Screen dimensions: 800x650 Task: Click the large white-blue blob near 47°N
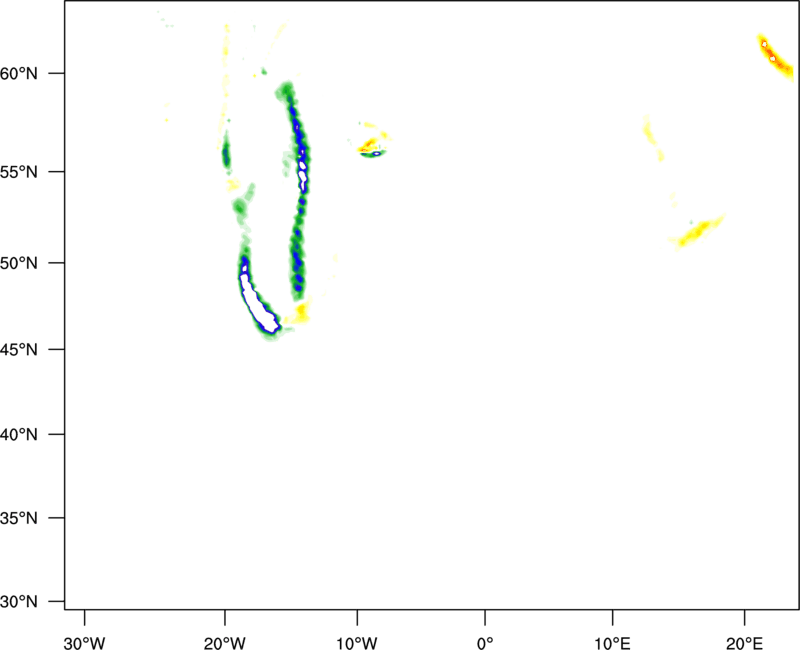259,307
